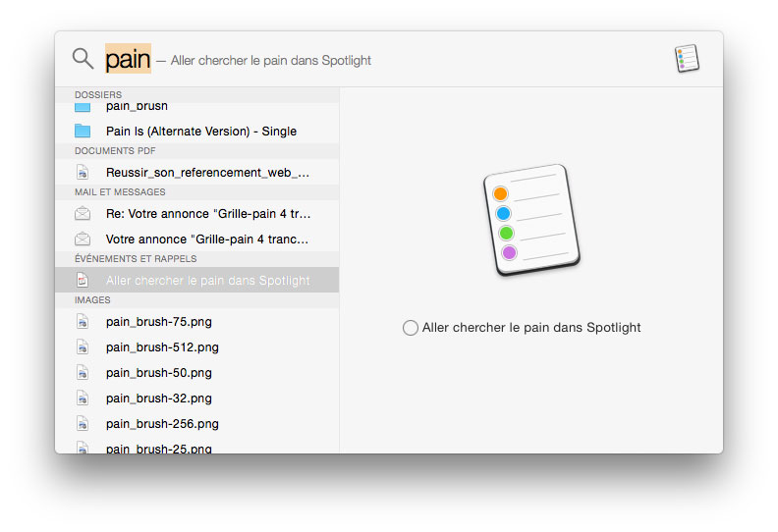Select the Votre annonce "Grille-pain 4 tranc… message

coord(197,239)
